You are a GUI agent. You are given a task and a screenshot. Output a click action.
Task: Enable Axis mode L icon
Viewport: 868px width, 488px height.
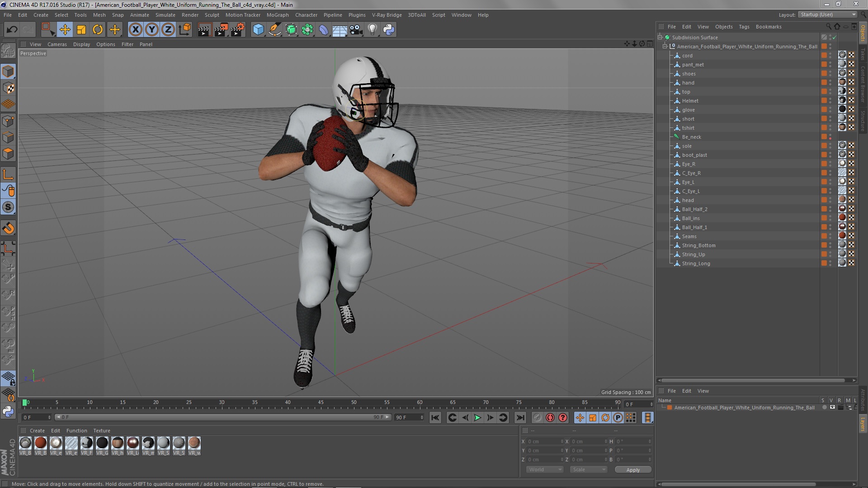pyautogui.click(x=8, y=174)
